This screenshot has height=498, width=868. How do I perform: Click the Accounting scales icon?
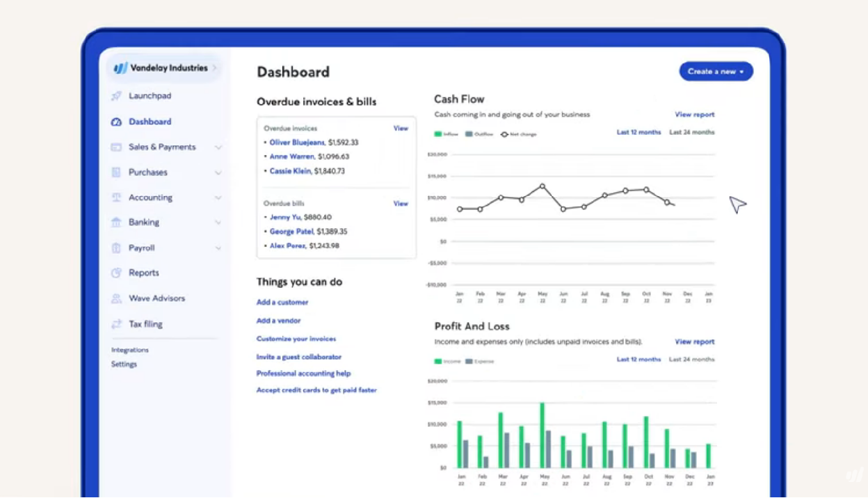point(116,198)
